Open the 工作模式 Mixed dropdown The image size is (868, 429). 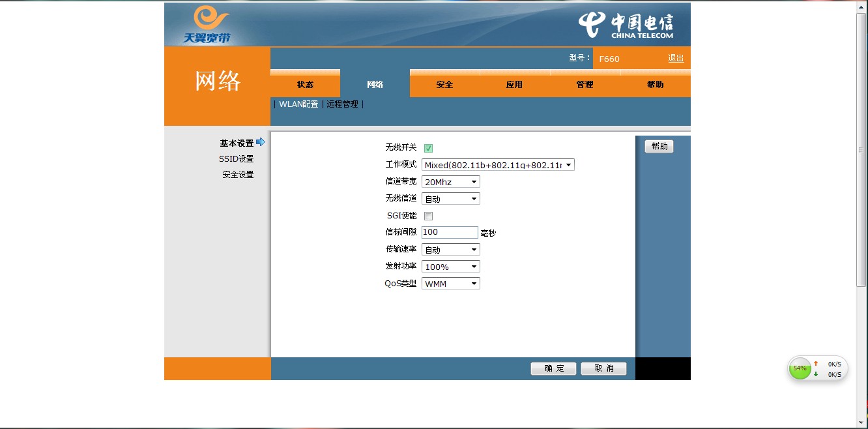498,165
